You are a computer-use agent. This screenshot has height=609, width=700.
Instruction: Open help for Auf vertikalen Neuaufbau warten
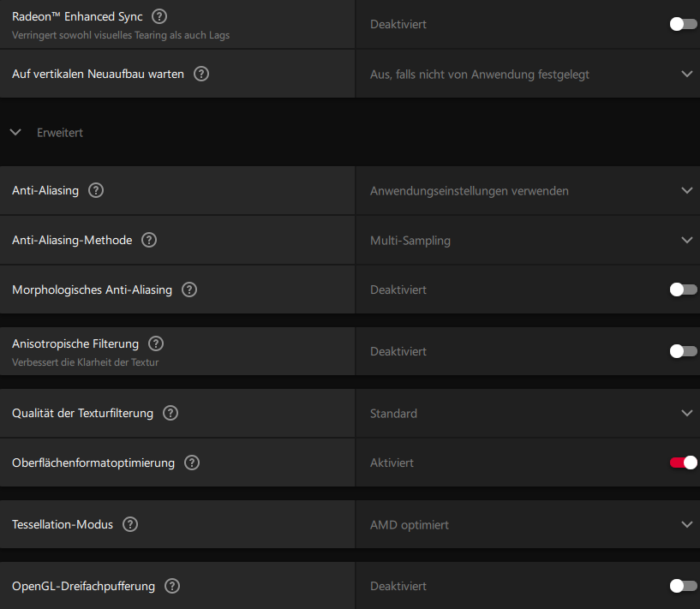click(x=201, y=74)
